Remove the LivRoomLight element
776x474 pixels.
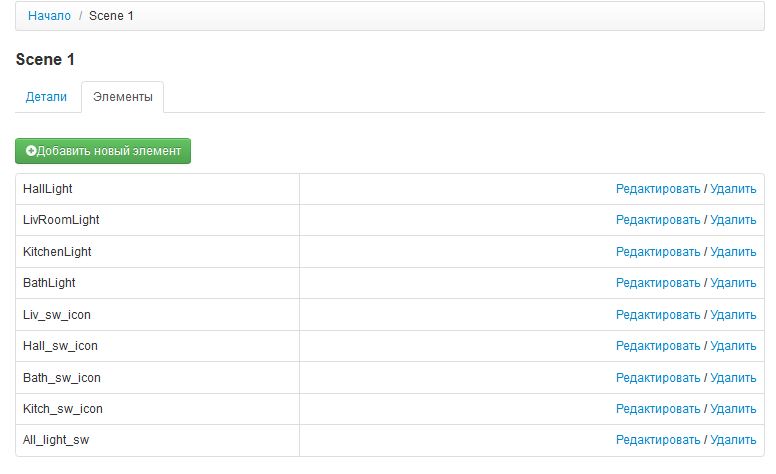(x=733, y=220)
